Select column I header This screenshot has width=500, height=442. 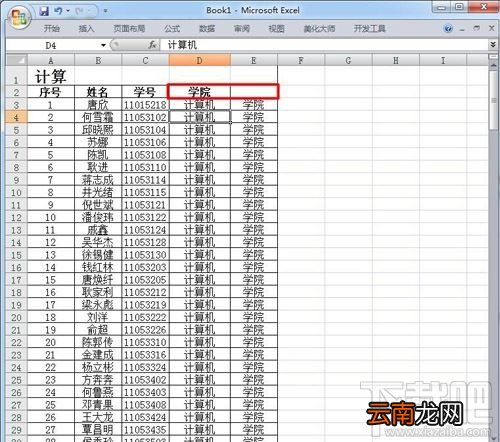pyautogui.click(x=443, y=60)
